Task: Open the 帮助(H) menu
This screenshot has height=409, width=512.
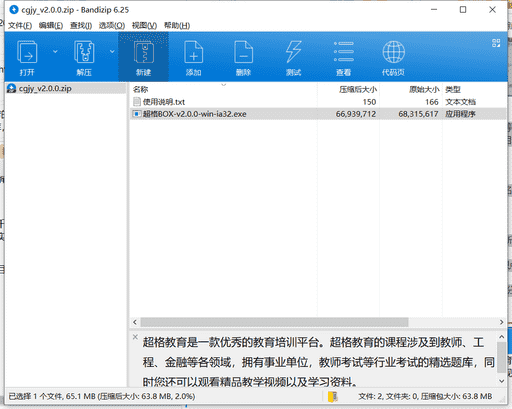Action: 177,26
